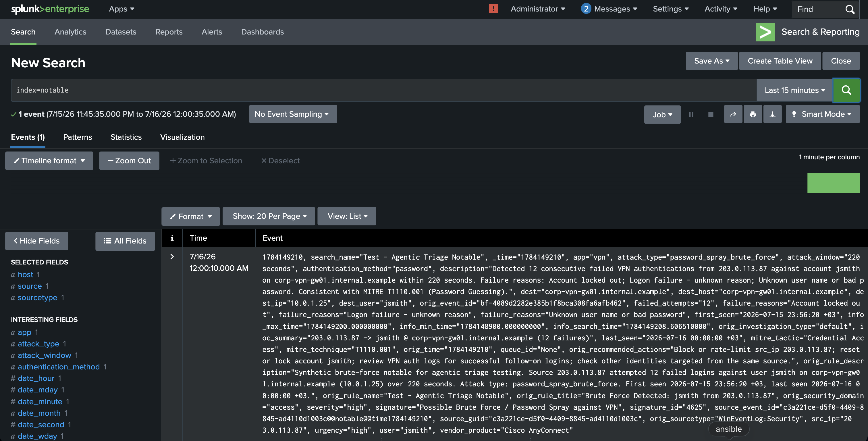Viewport: 868px width, 441px height.
Task: Select the attack_type field link
Action: pyautogui.click(x=38, y=344)
